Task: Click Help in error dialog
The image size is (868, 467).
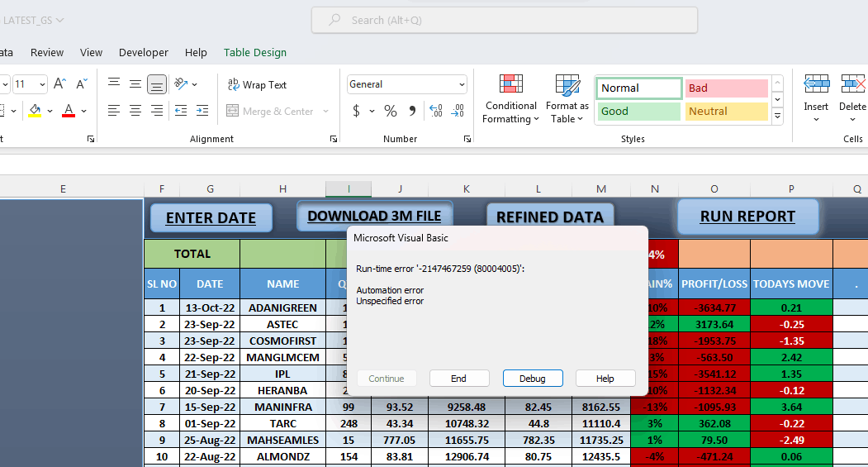Action: click(605, 379)
